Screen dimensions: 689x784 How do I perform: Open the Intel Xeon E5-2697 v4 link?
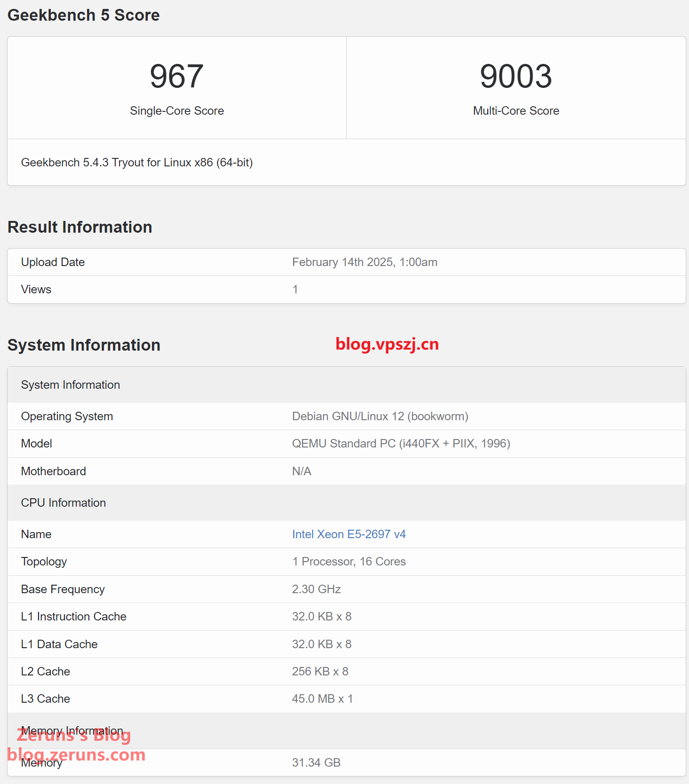(348, 534)
